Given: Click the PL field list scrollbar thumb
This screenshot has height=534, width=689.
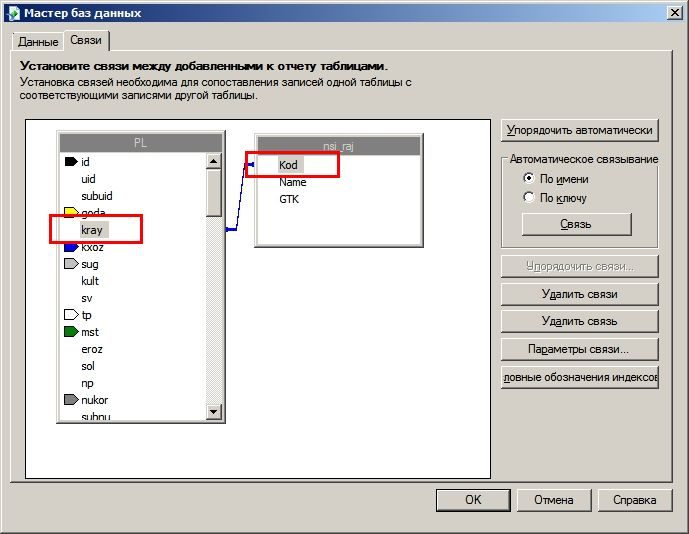Looking at the screenshot, I should coord(214,193).
